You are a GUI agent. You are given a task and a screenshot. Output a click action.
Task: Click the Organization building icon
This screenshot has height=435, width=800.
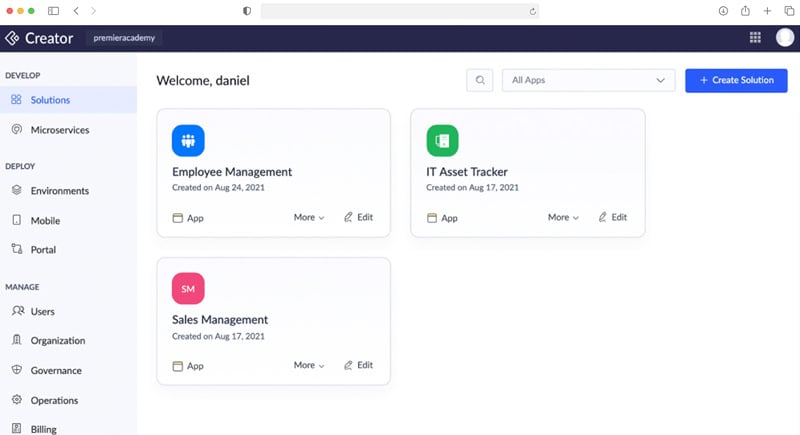(17, 340)
